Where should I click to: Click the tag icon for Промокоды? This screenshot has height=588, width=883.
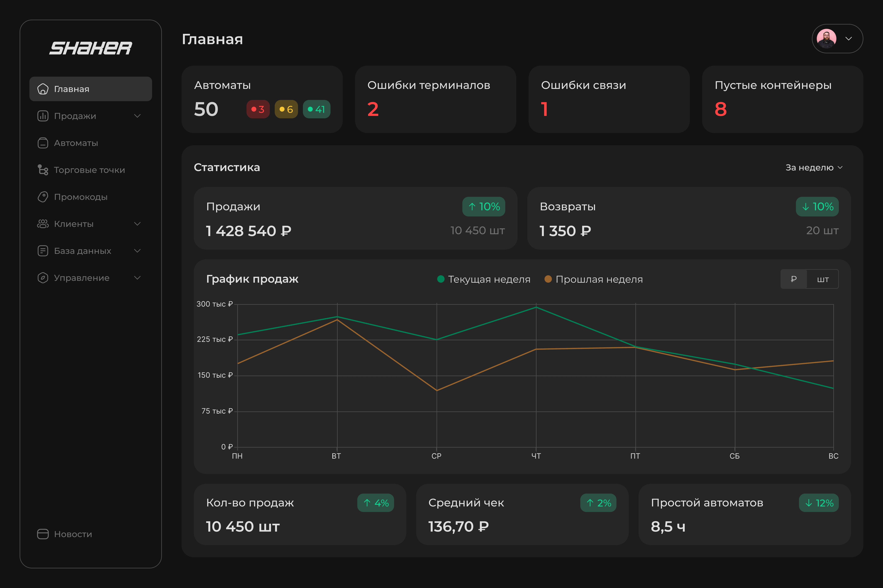[43, 197]
